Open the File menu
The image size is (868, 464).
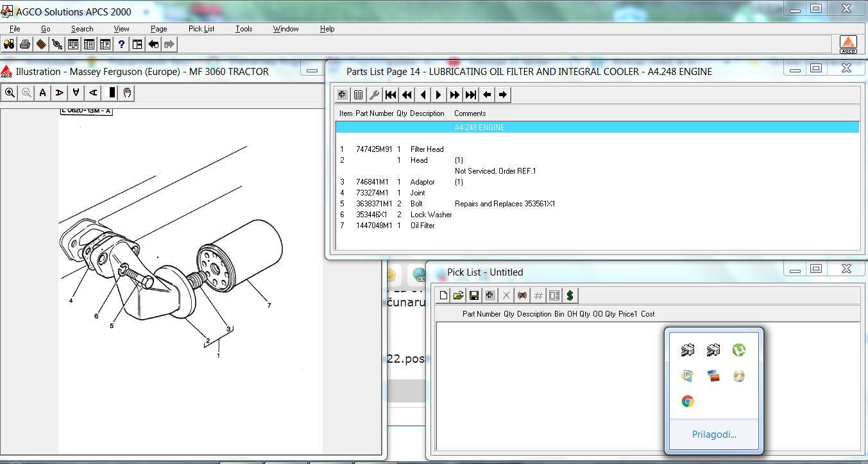click(x=15, y=29)
